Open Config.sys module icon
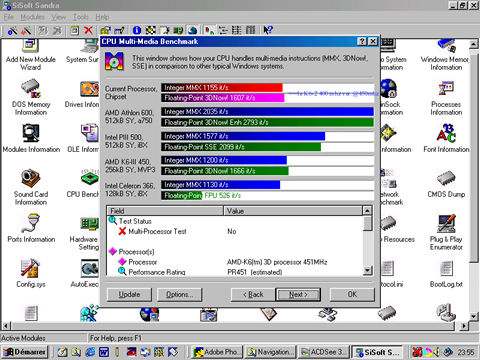Viewport: 480px width, 360px height. click(31, 273)
